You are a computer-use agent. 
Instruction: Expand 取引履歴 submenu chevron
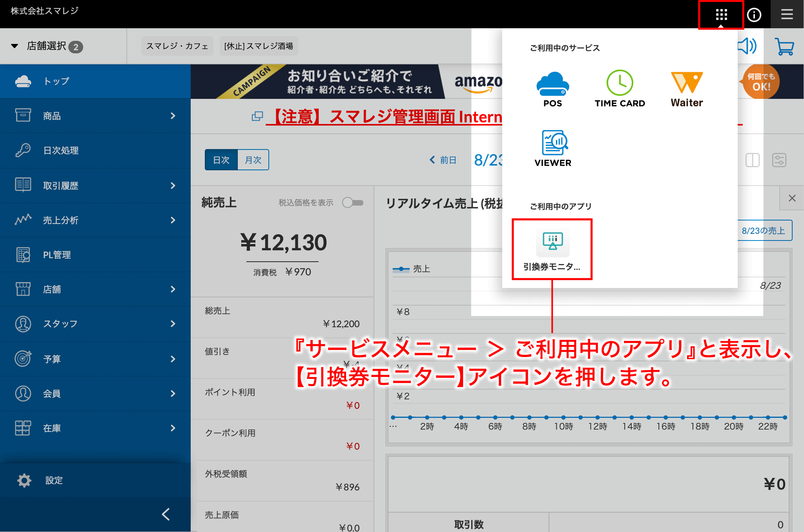173,186
